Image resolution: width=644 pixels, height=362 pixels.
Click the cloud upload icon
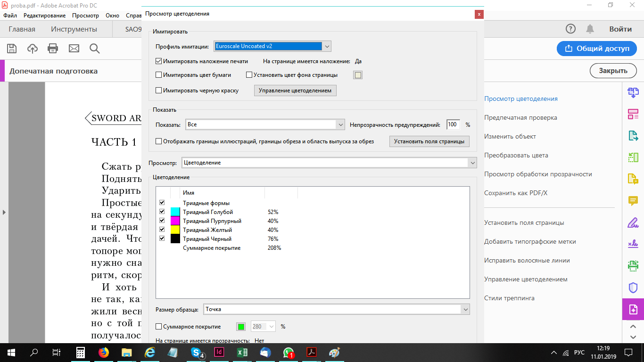click(33, 48)
